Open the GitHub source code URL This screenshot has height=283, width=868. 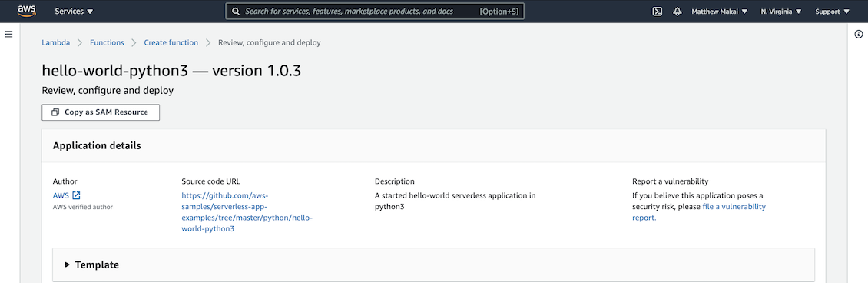click(x=247, y=212)
